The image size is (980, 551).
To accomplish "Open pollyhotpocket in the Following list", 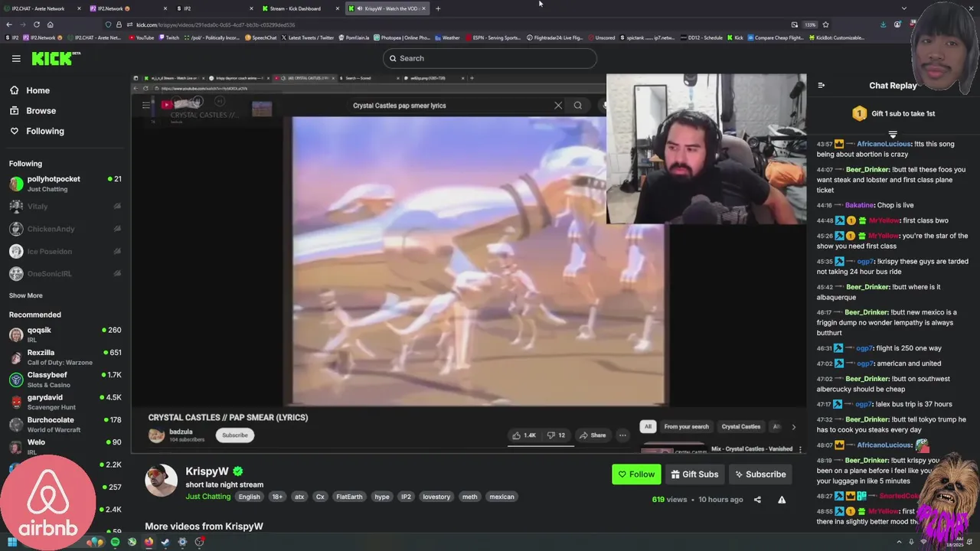I will (65, 184).
